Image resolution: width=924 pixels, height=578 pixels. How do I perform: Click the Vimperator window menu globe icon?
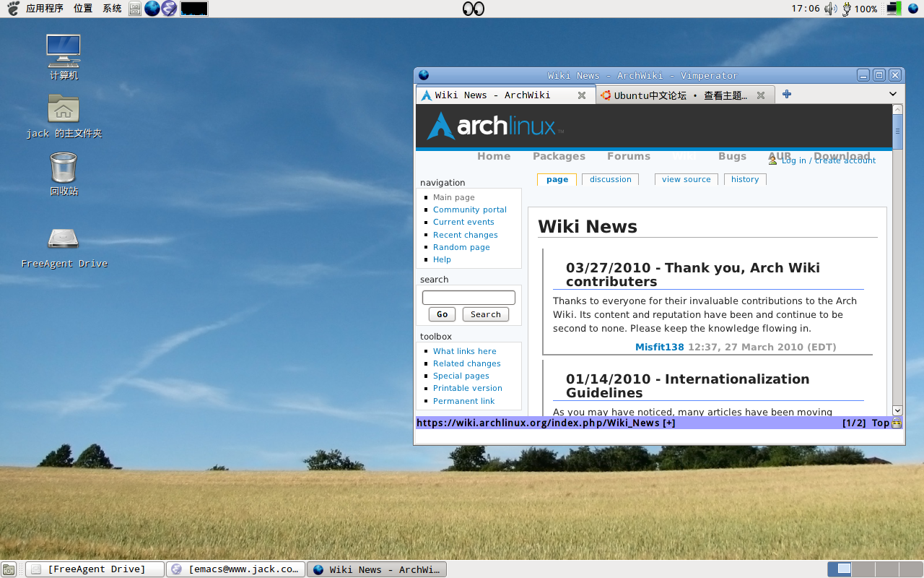(424, 75)
